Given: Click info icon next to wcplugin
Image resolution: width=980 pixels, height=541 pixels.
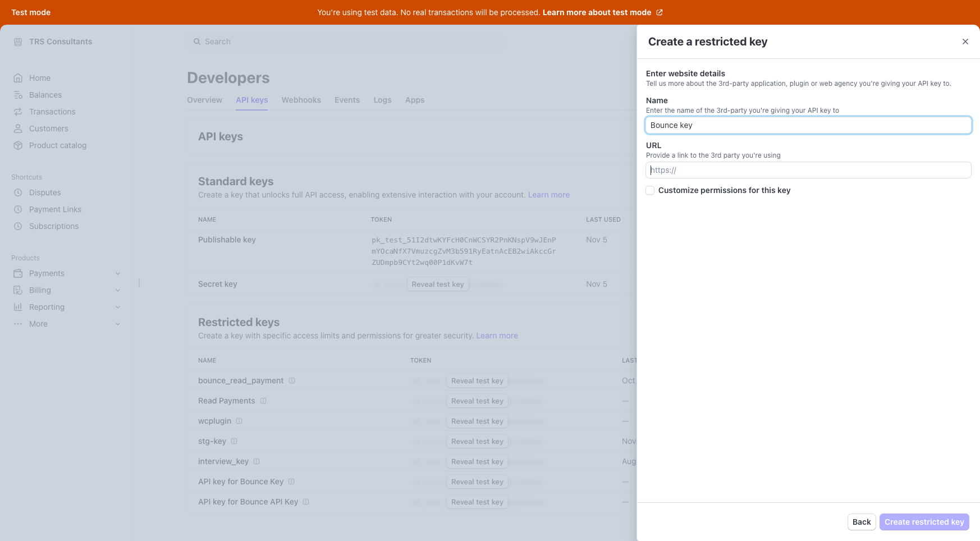Looking at the screenshot, I should coord(239,421).
